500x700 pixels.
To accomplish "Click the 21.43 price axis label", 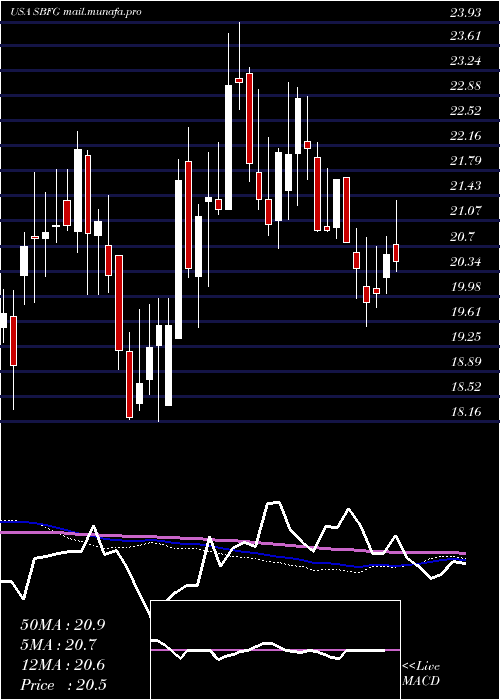I will click(x=466, y=186).
